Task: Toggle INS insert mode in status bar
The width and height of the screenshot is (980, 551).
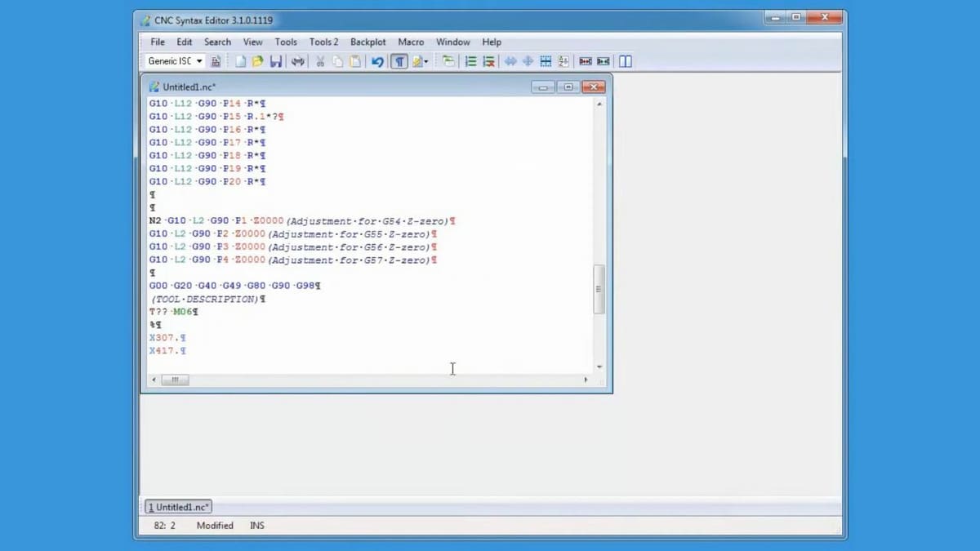Action: pyautogui.click(x=257, y=526)
